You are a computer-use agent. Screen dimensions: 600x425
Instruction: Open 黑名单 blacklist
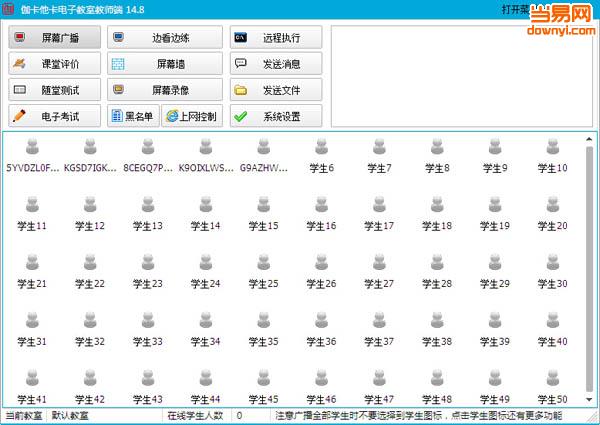click(133, 116)
